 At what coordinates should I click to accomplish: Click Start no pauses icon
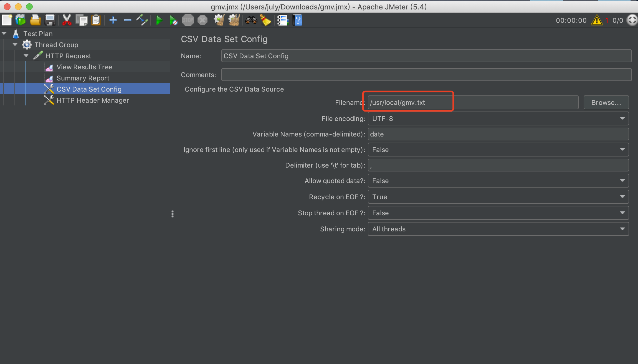pyautogui.click(x=173, y=20)
